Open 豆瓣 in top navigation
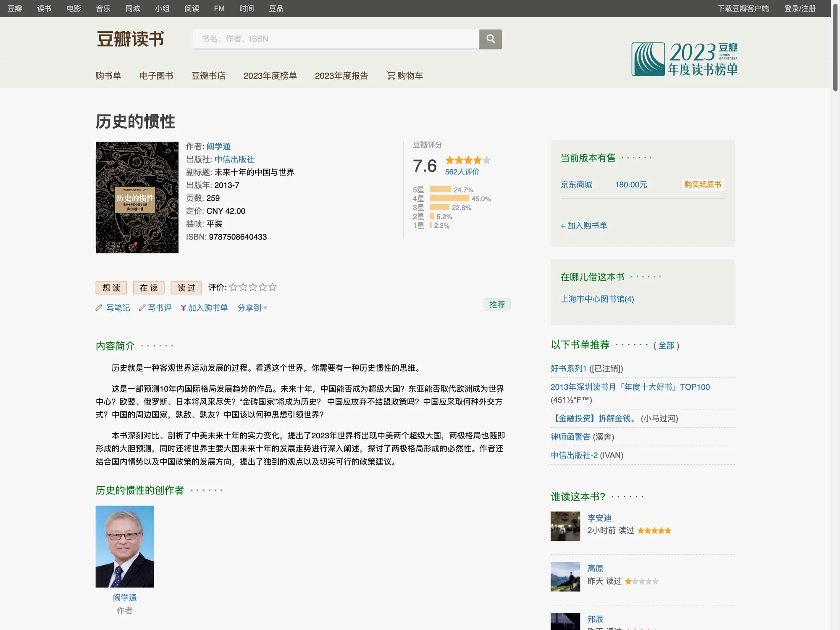 (15, 8)
